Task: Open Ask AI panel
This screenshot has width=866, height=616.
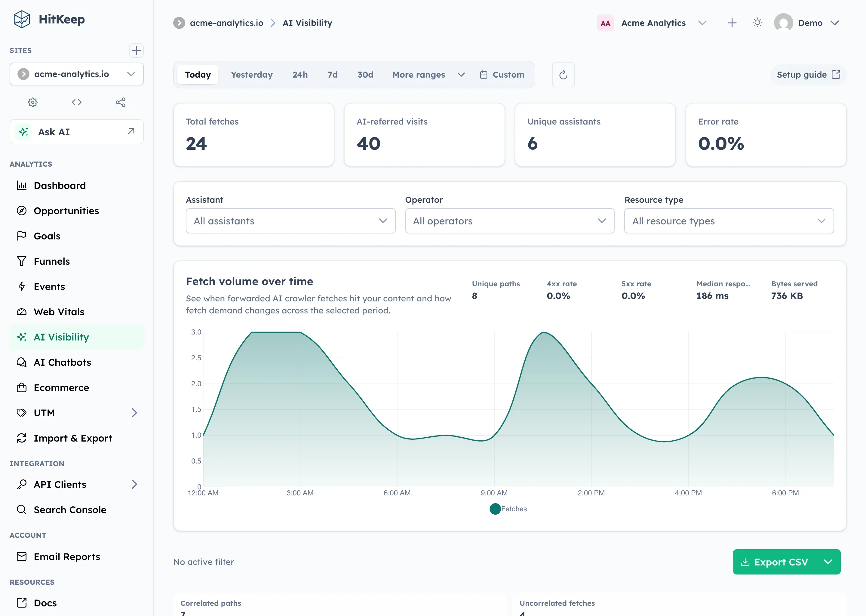Action: [x=77, y=132]
